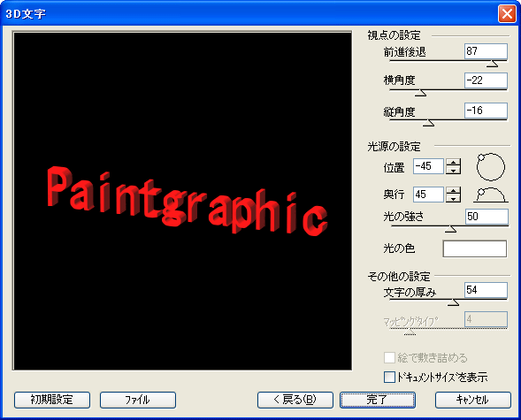Click the 光の強さ value field
Screen dimensions: 521x420
(487, 217)
